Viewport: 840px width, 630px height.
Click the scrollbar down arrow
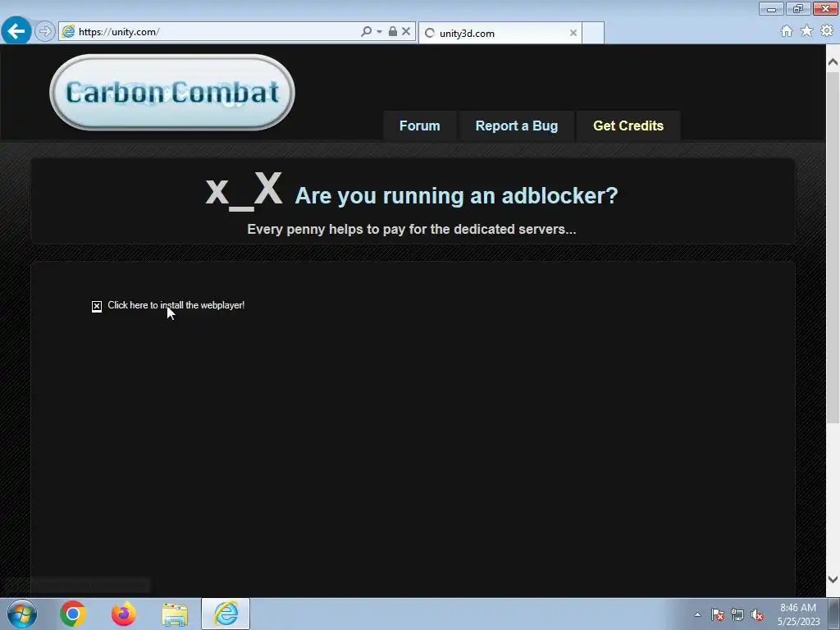[833, 579]
